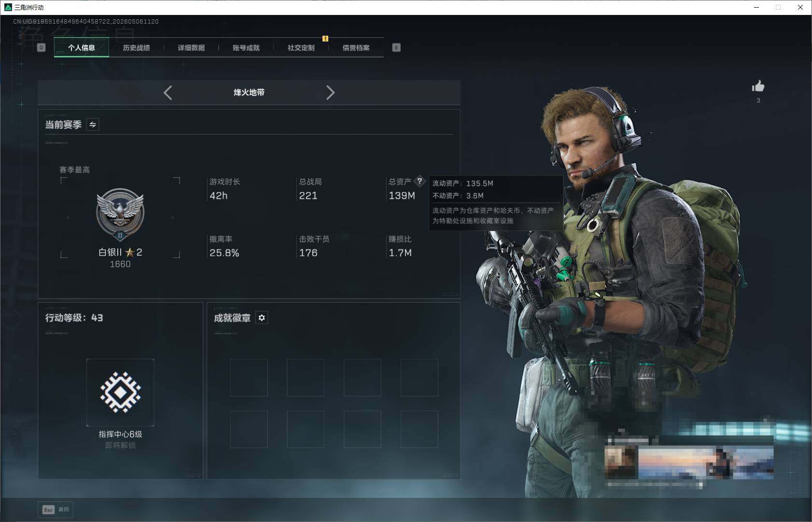Click the 行动等级: 43 heading
The width and height of the screenshot is (812, 522).
point(74,318)
